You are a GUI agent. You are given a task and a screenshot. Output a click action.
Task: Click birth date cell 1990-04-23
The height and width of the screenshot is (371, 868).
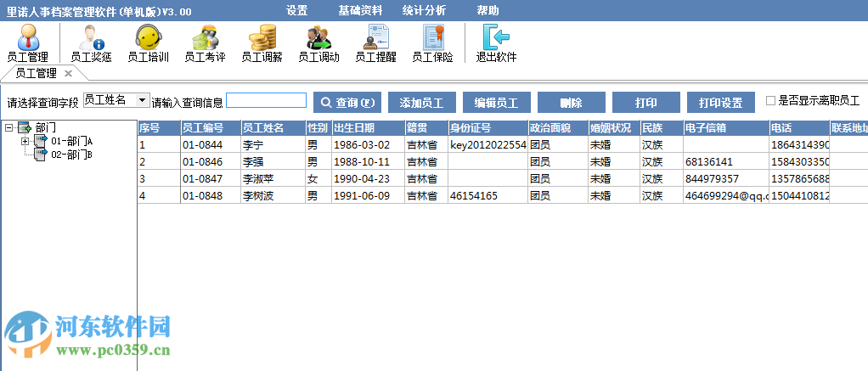368,179
